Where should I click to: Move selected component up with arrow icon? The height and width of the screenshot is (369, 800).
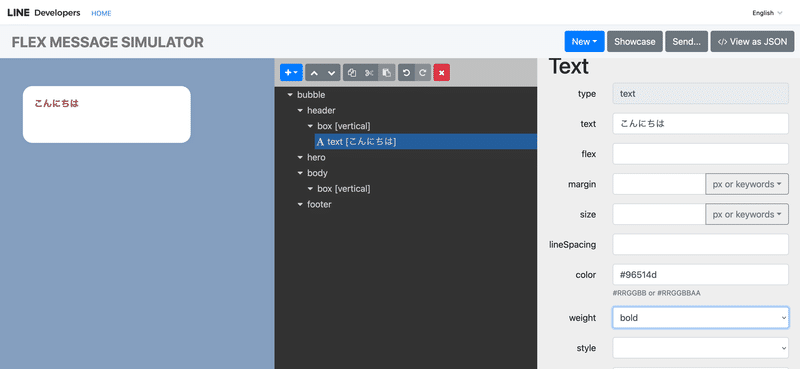(x=314, y=72)
